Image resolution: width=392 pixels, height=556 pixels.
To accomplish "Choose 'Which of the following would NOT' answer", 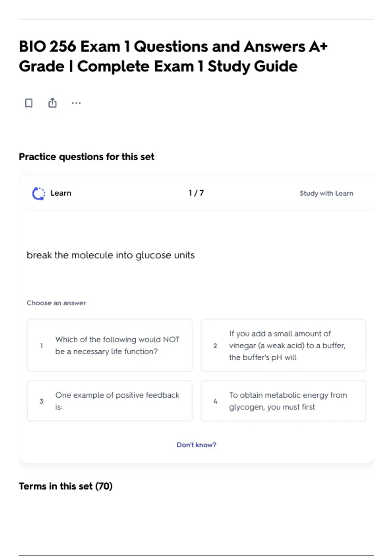I will [x=110, y=345].
